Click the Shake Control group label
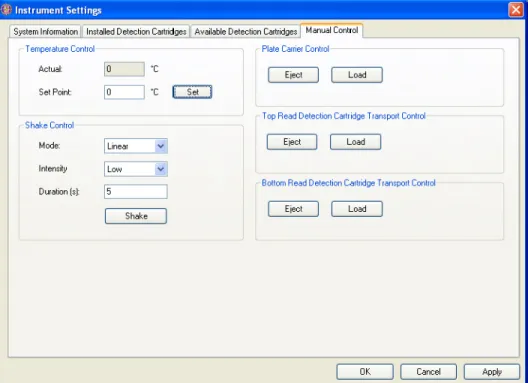Viewport: 528px width, 383px height. coord(50,125)
